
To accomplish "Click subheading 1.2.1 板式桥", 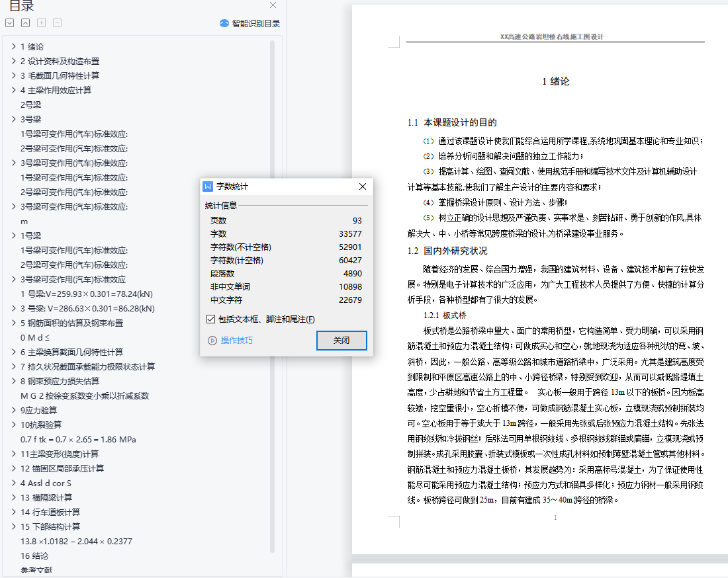I will tap(445, 315).
